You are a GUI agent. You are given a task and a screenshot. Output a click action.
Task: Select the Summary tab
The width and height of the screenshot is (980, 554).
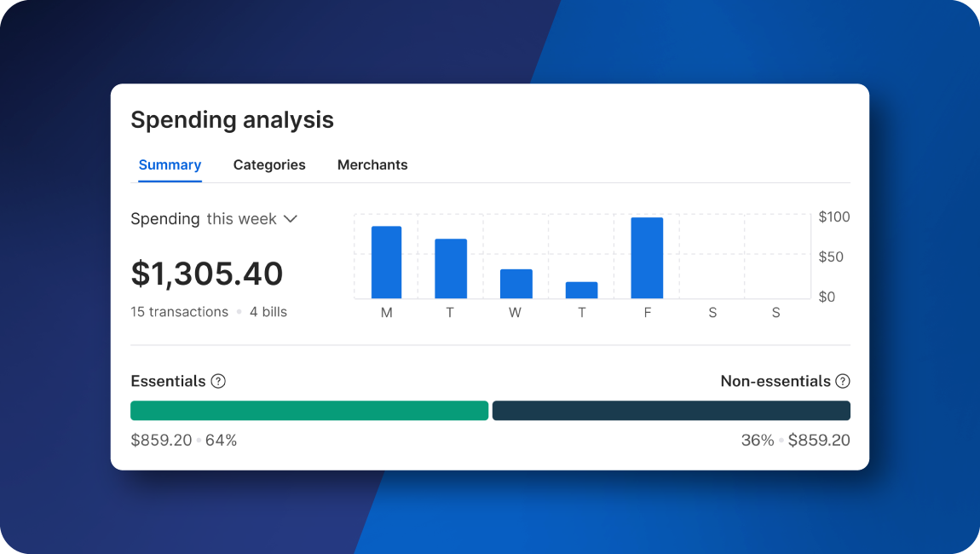click(170, 164)
